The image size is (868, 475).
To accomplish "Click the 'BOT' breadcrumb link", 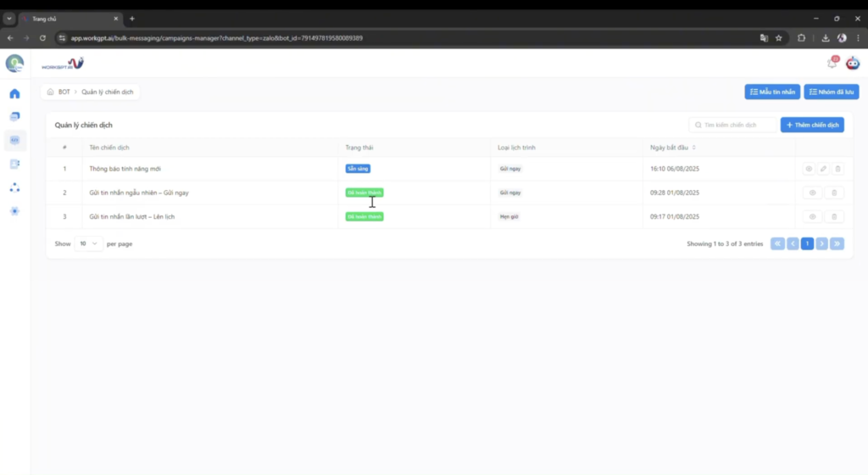I will [x=64, y=92].
